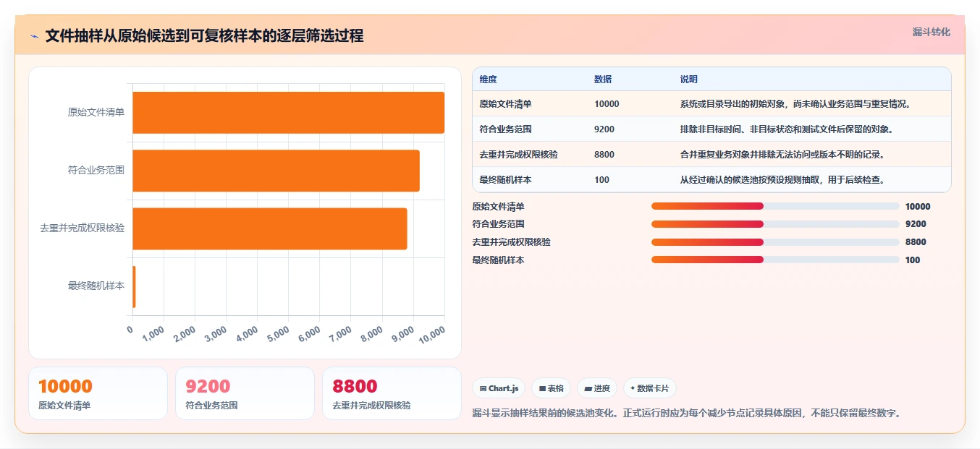Viewport: 980px width, 449px height.
Task: Select the 数据卡片 chip
Action: click(x=650, y=388)
